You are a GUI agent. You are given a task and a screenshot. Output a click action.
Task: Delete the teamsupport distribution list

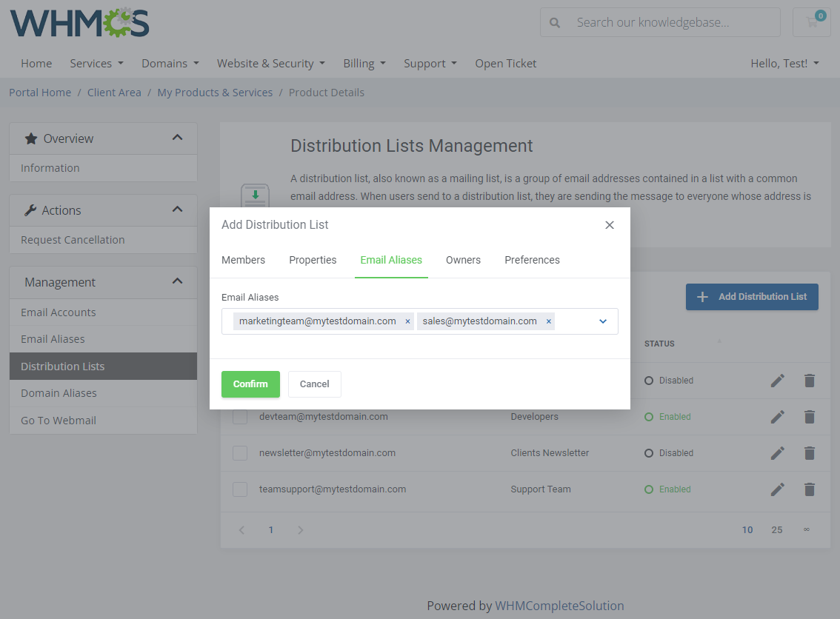pos(810,489)
